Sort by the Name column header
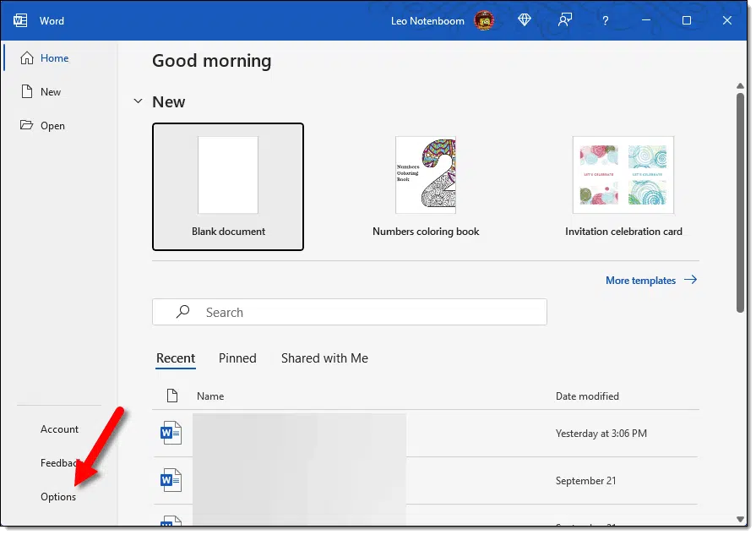The image size is (756, 535). click(x=210, y=396)
